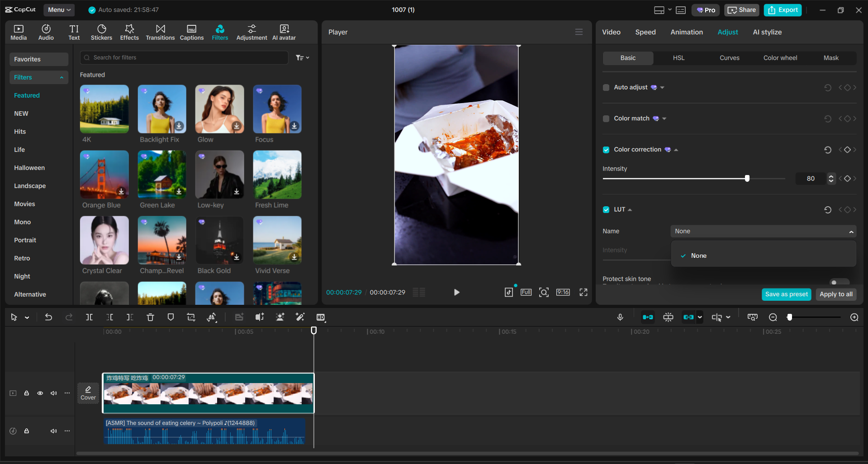Open the Filters panel
868x464 pixels.
click(220, 32)
